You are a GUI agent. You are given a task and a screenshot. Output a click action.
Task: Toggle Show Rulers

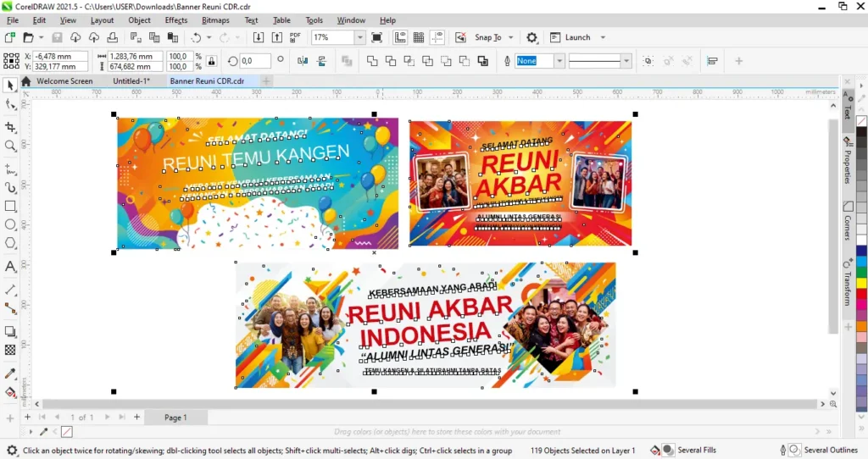400,37
